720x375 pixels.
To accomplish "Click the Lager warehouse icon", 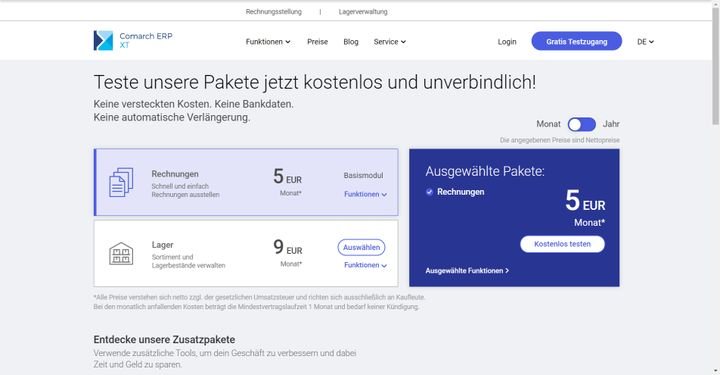I will (121, 253).
